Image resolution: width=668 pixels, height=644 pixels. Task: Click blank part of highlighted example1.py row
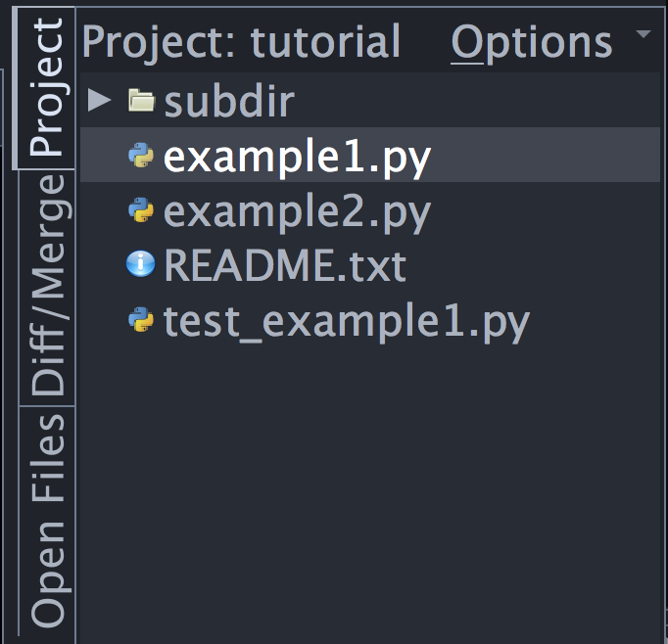[549, 156]
